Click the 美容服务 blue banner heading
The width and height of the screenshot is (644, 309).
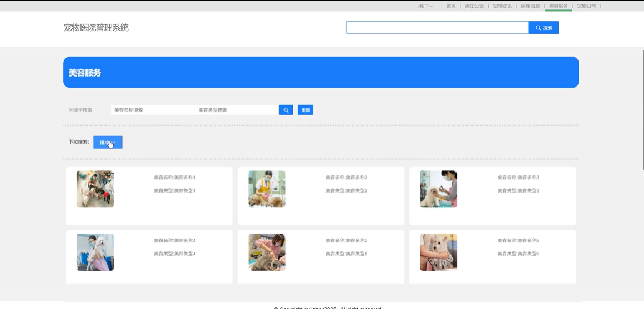(85, 73)
